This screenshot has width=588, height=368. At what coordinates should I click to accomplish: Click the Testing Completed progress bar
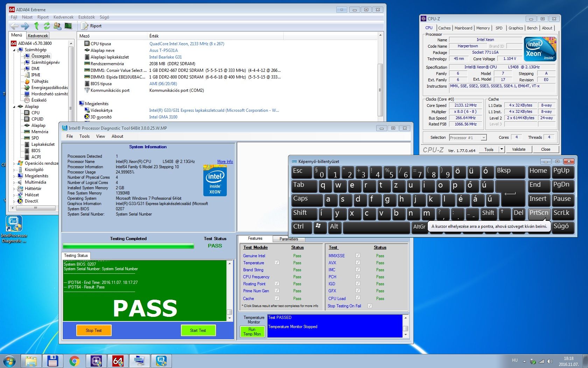128,246
